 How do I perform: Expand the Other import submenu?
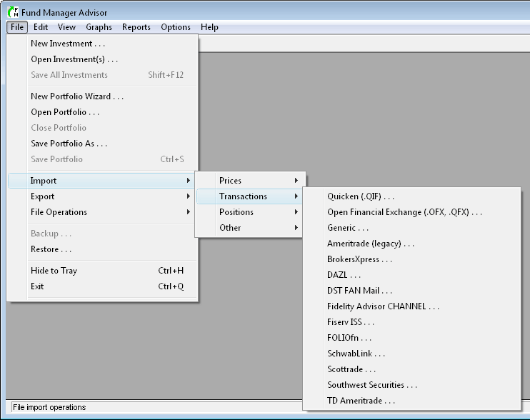pyautogui.click(x=249, y=228)
